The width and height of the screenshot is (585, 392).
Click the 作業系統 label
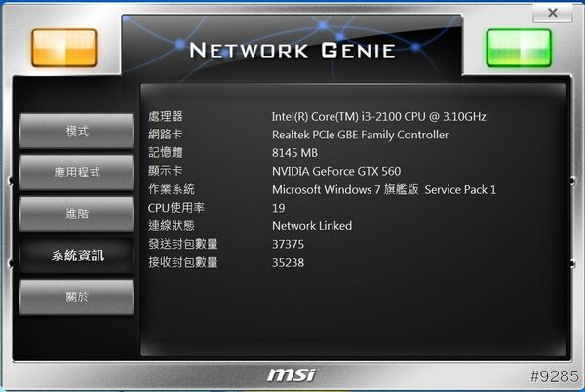172,189
